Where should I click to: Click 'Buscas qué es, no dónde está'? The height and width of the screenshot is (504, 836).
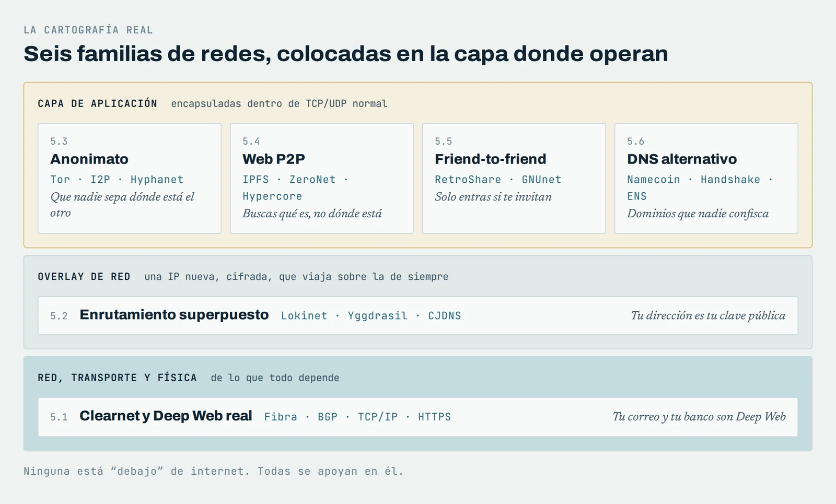point(312,214)
